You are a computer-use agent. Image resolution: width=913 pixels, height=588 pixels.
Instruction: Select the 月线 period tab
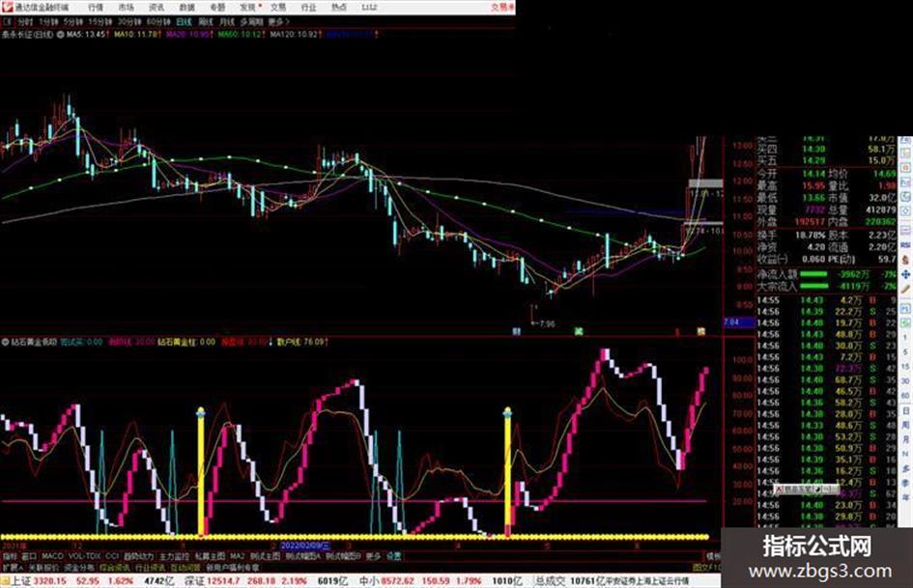click(227, 21)
